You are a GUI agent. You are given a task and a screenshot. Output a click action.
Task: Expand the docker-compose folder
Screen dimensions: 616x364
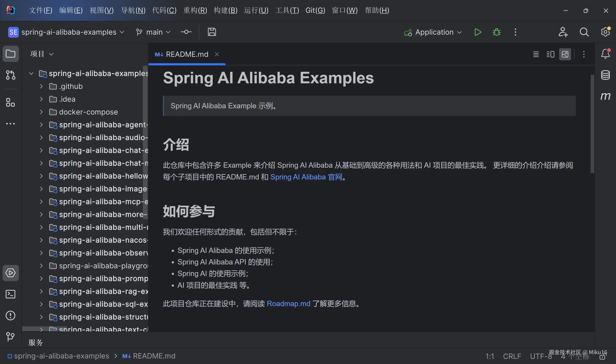coord(41,112)
